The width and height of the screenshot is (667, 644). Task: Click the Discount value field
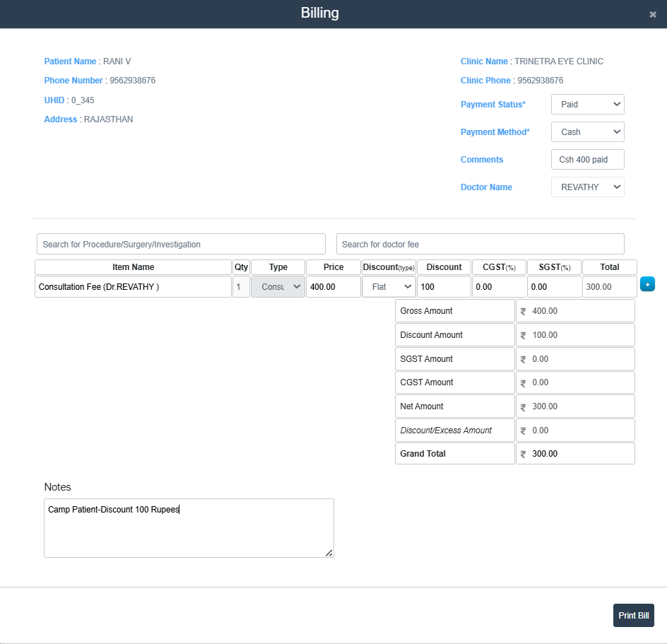point(443,287)
